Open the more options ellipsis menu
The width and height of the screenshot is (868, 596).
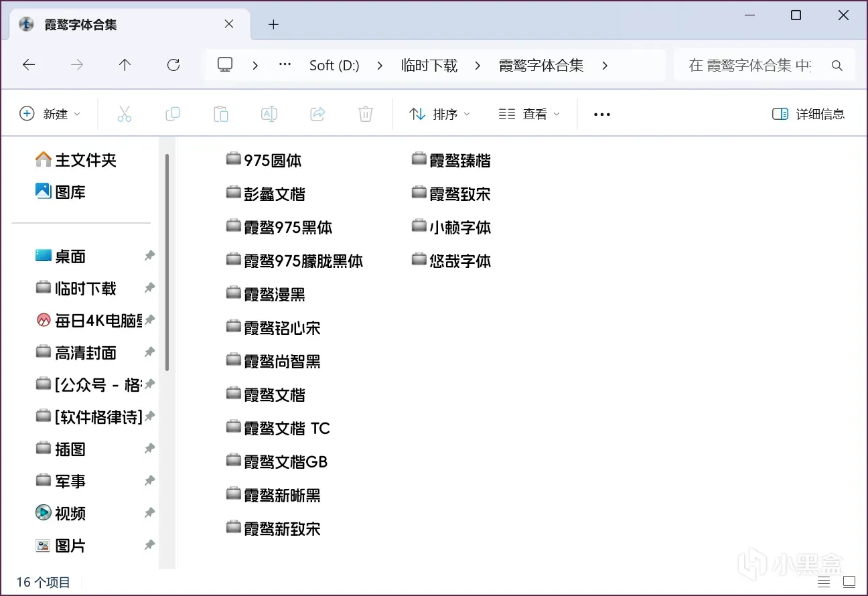click(x=602, y=115)
